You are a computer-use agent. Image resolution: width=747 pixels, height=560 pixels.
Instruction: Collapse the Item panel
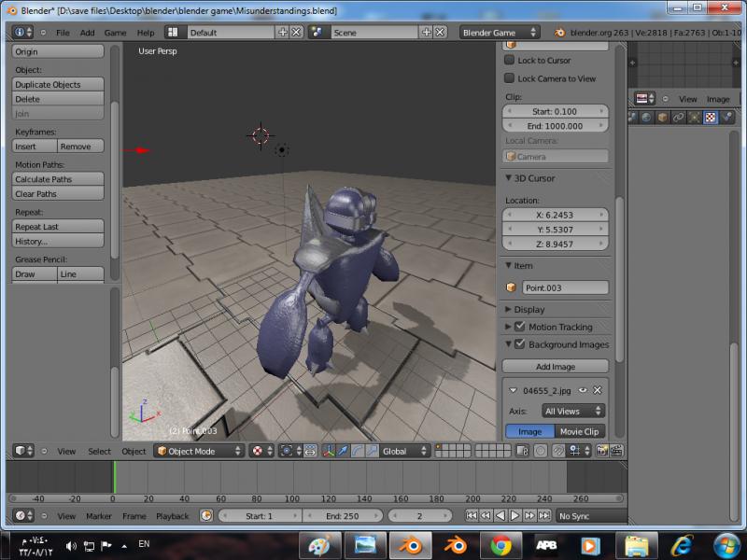(x=508, y=265)
